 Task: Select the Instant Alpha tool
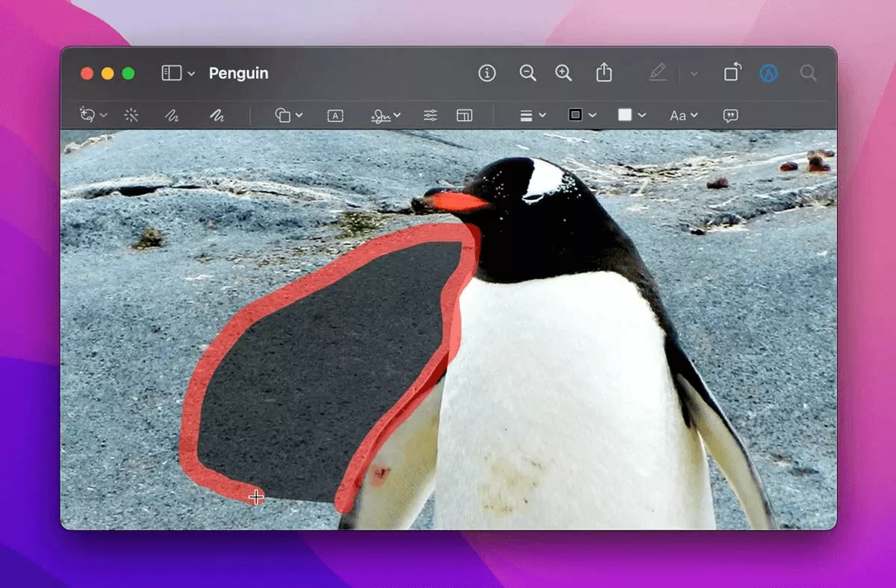pyautogui.click(x=131, y=115)
